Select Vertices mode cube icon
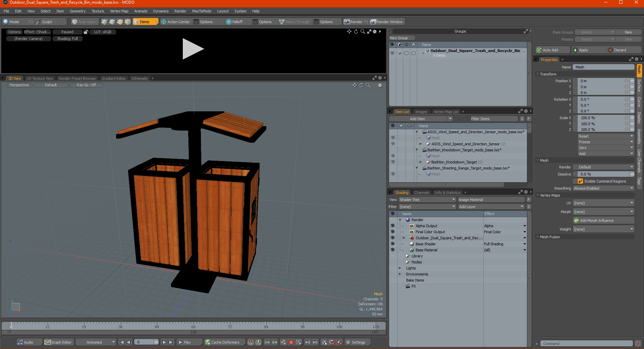644x349 pixels. coord(104,22)
